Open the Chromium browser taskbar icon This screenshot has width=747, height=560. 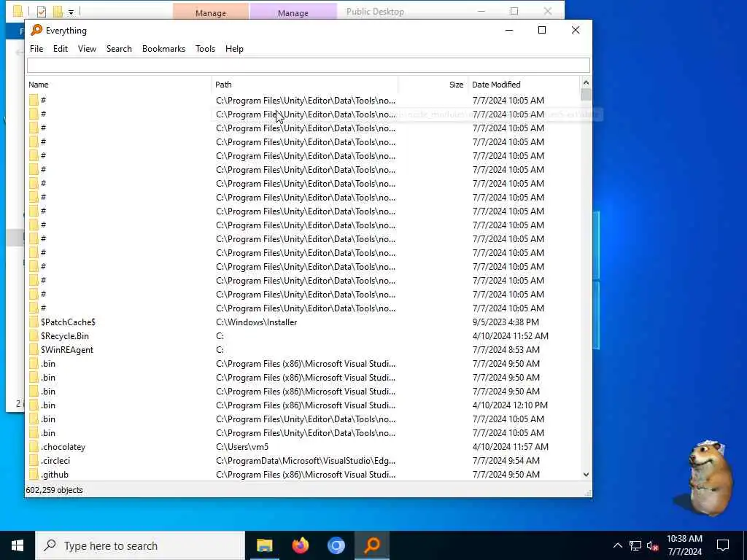[336, 545]
